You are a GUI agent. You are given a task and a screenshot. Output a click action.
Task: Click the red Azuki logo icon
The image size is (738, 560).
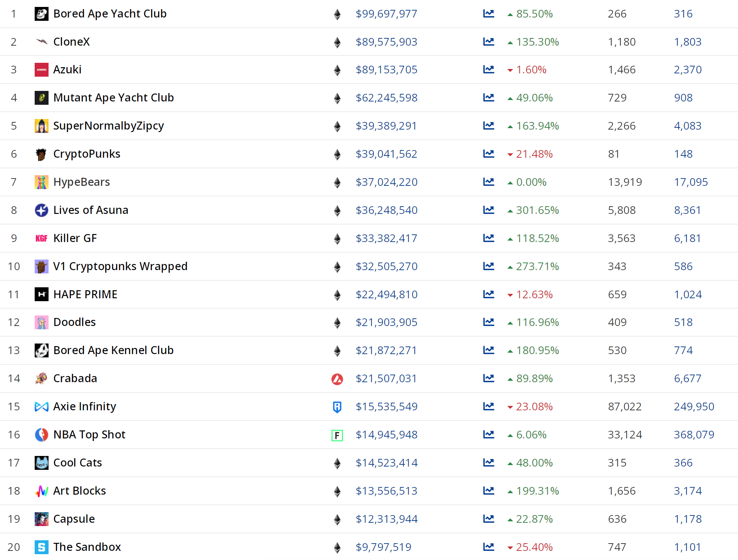41,70
